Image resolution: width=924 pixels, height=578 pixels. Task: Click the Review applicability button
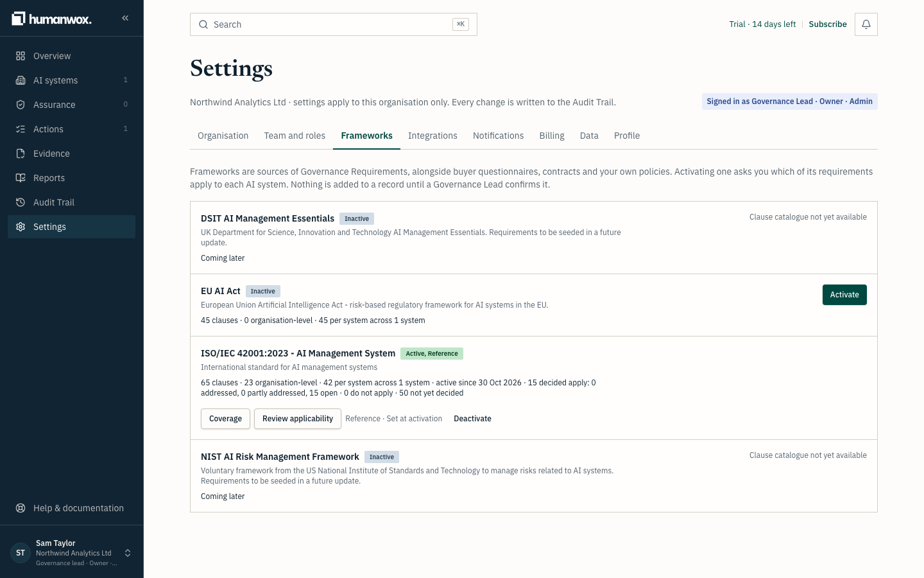click(x=298, y=419)
